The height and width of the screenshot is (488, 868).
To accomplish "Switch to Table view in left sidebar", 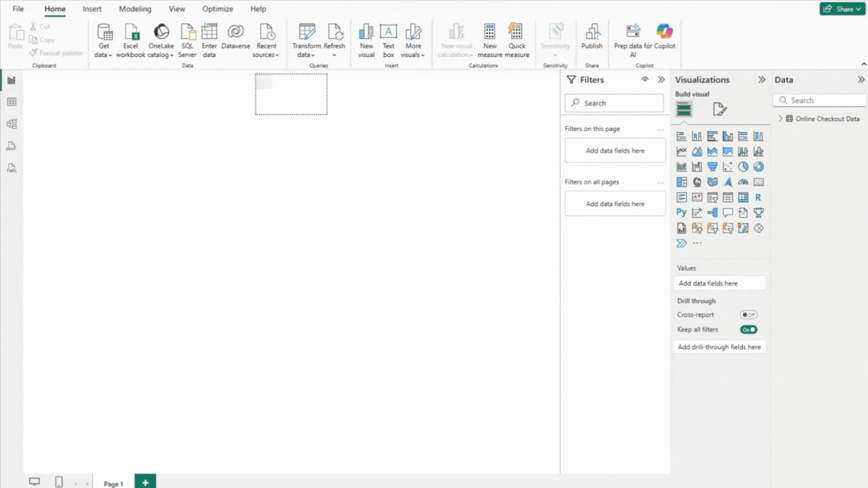I will (11, 102).
